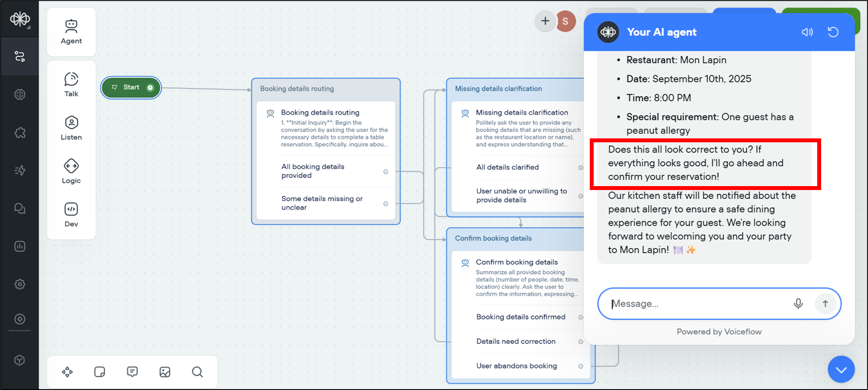Click the Start block on canvas

[x=131, y=88]
